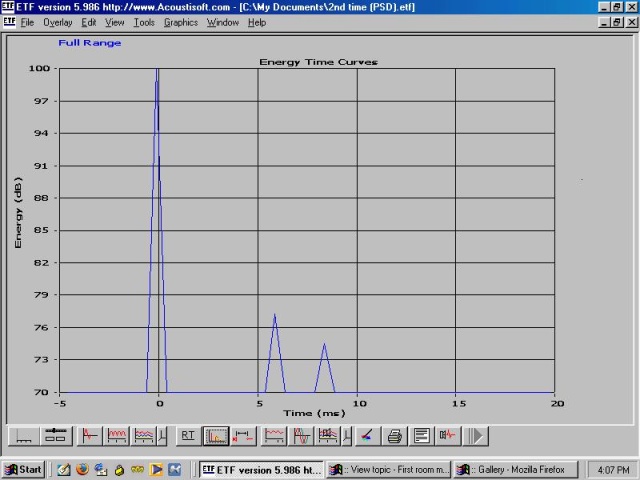
Task: Open the Window menu
Action: pyautogui.click(x=223, y=22)
